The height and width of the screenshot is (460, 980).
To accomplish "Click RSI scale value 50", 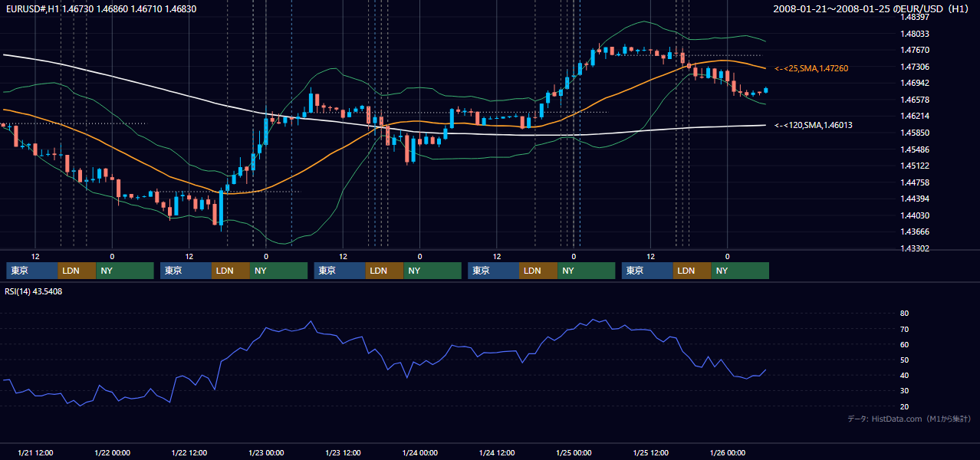I will pyautogui.click(x=904, y=360).
